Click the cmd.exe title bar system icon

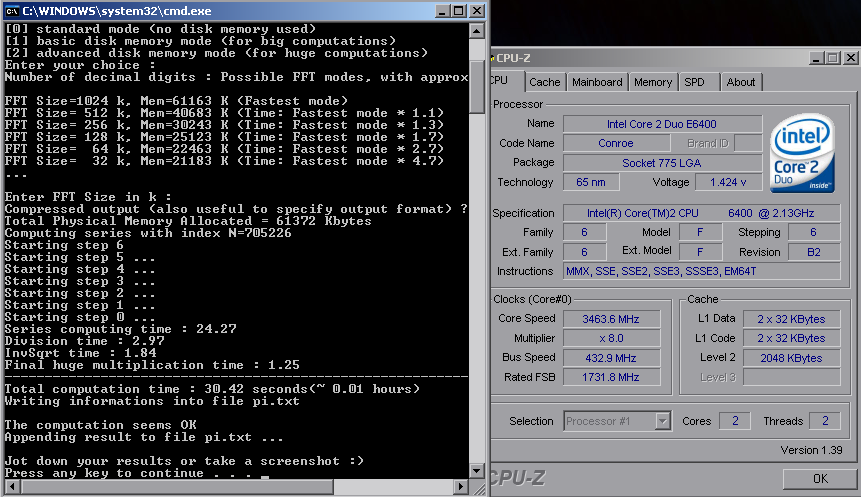point(12,11)
